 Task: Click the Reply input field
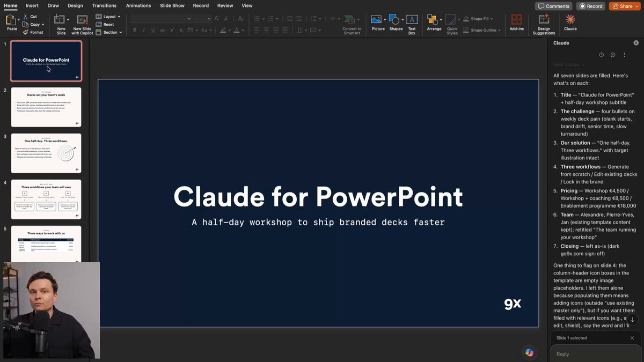coord(594,354)
